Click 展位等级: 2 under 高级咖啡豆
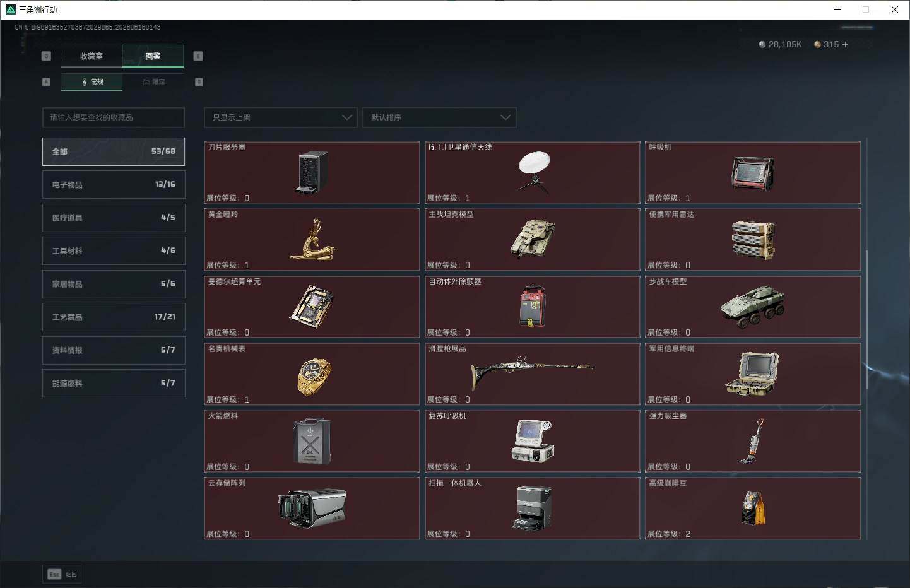 669,534
